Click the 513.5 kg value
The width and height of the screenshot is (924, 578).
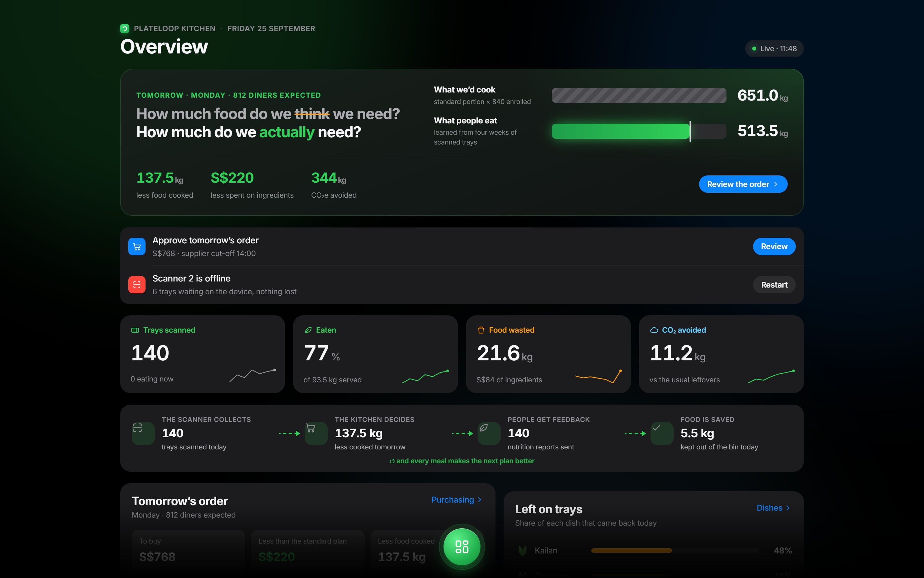[763, 131]
